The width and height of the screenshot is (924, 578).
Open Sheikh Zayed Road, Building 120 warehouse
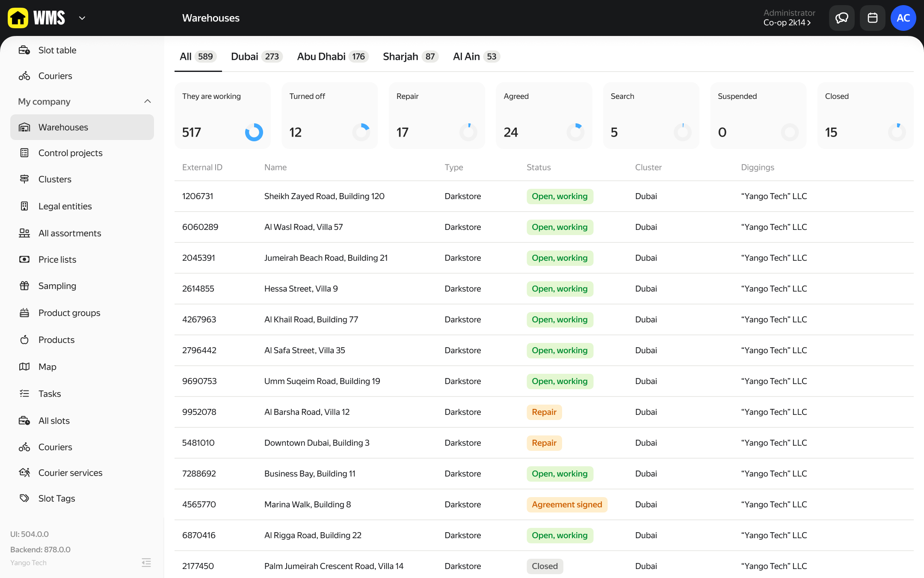[324, 196]
